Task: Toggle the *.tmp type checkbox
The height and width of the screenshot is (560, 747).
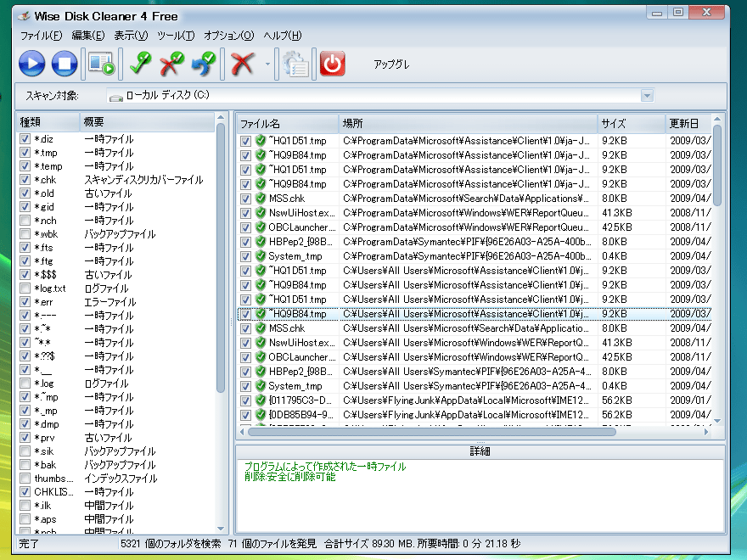Action: pos(25,153)
